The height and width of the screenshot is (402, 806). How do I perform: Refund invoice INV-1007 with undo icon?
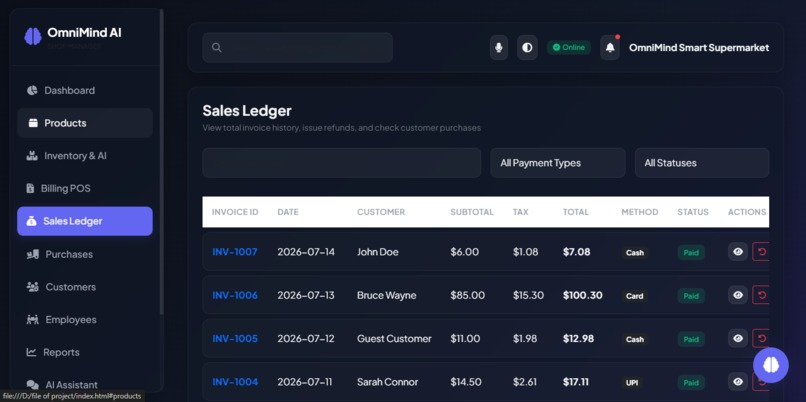point(761,252)
